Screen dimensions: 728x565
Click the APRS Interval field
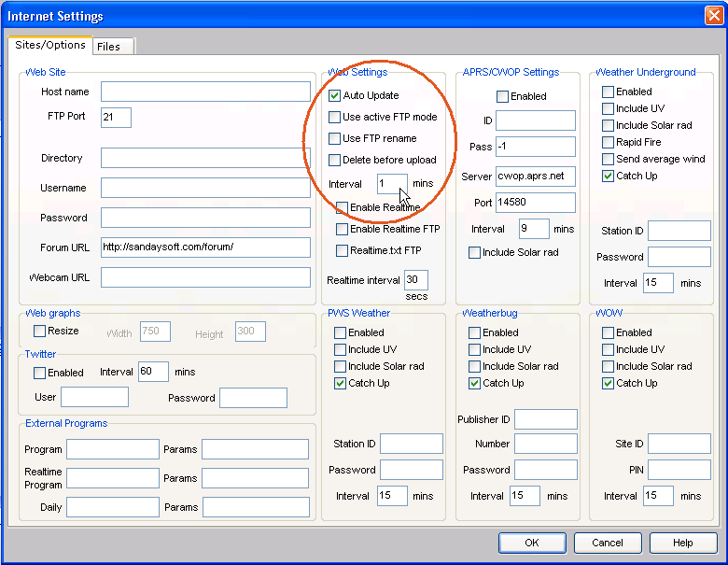point(535,229)
